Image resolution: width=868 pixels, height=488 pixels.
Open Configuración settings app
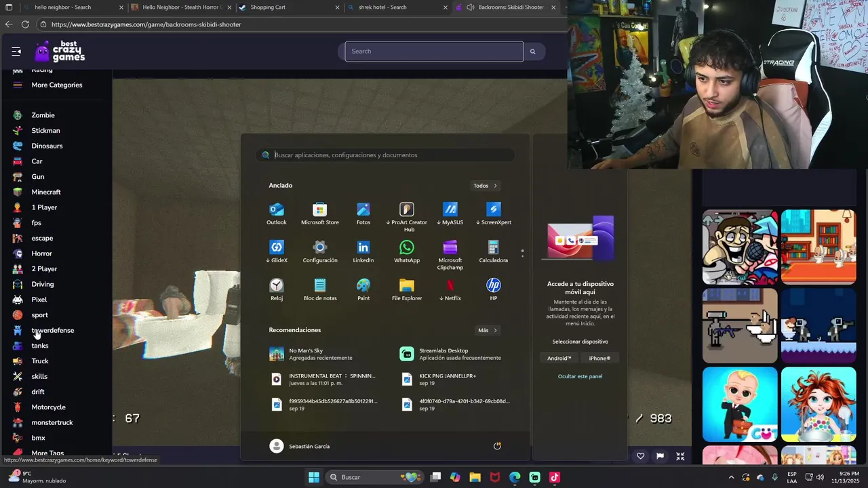[319, 251]
